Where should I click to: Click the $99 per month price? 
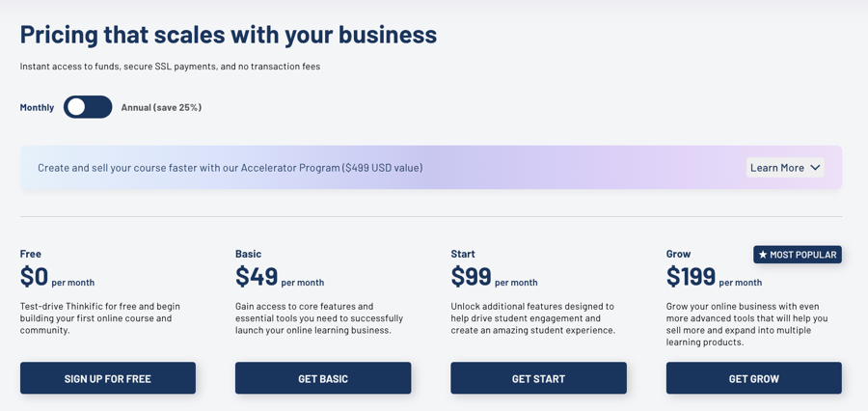[493, 278]
